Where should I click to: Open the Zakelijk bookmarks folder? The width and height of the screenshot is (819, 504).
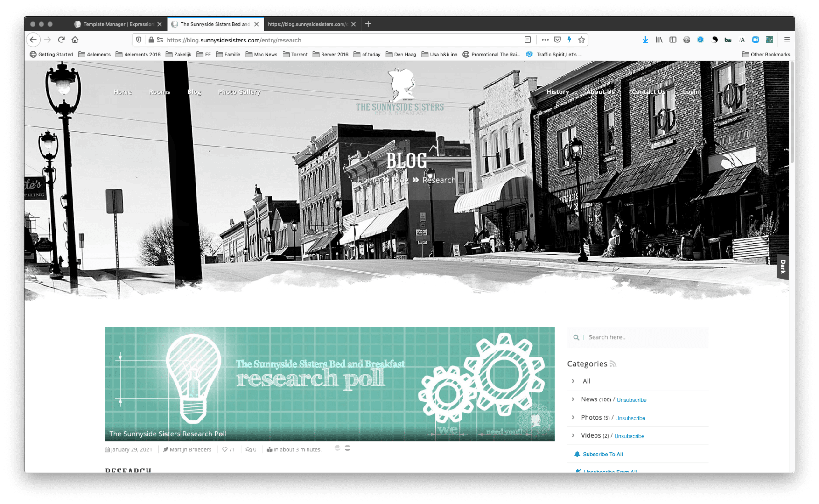[178, 54]
